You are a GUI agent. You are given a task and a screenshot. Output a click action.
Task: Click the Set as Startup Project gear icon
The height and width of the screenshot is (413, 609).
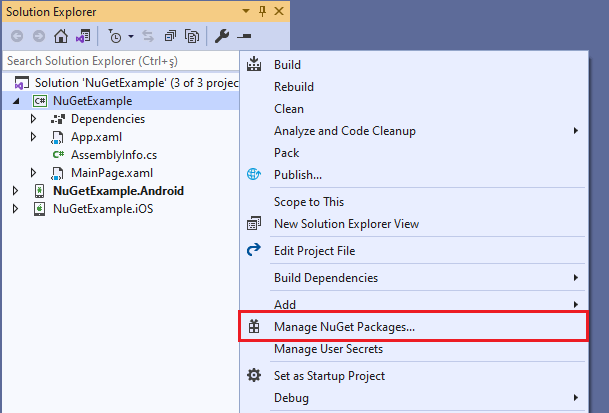click(x=254, y=375)
